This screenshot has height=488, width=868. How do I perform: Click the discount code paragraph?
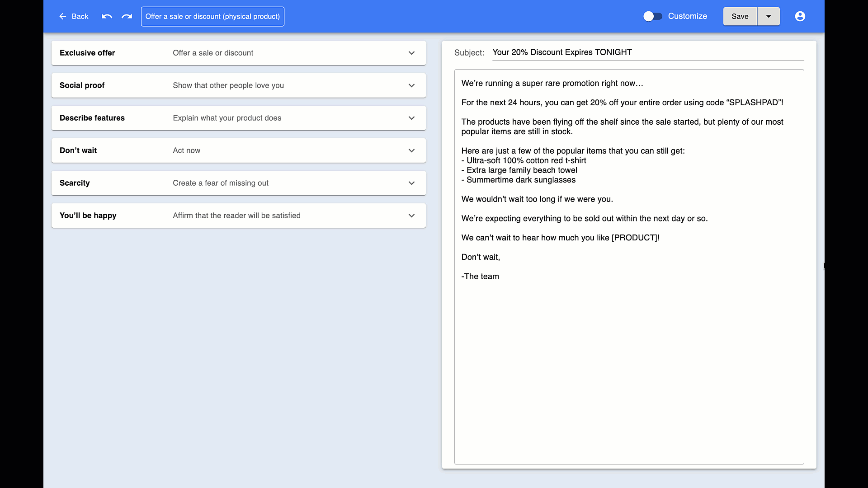click(621, 103)
